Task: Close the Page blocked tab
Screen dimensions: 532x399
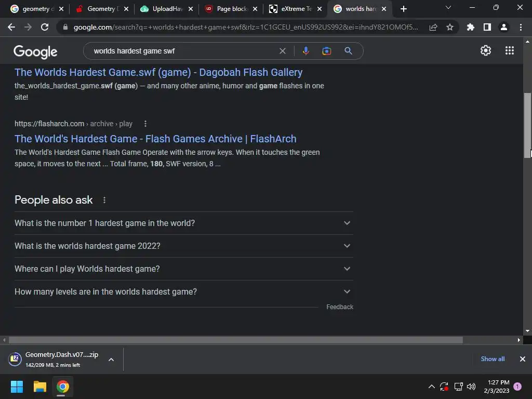Action: click(255, 9)
